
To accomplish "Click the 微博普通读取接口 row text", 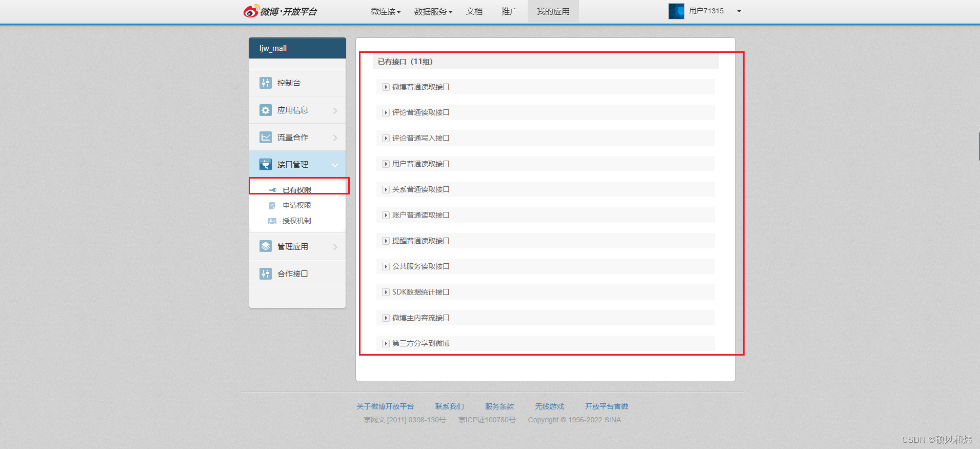I will tap(421, 87).
